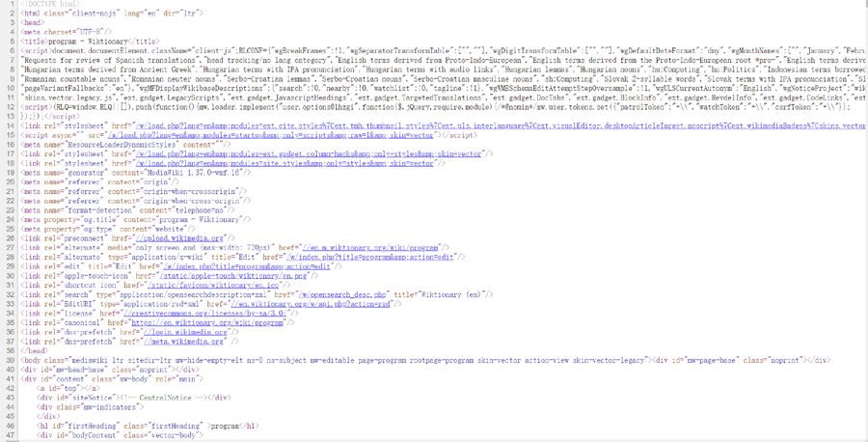868x442 pixels.
Task: Click the referrer origin-when-crossorigin line
Action: click(133, 192)
